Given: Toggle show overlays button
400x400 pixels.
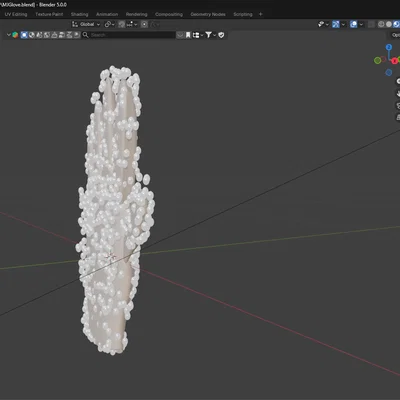Looking at the screenshot, I should tap(354, 24).
